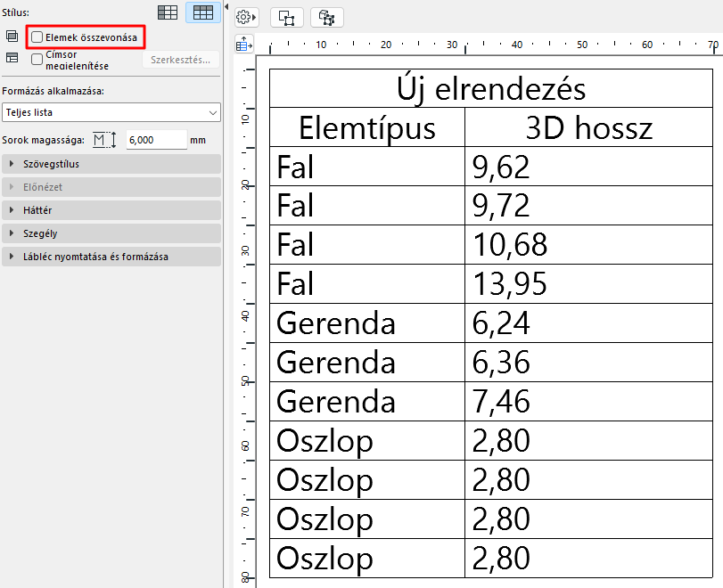Click the Fal cell in 9,62 row

pos(367,167)
